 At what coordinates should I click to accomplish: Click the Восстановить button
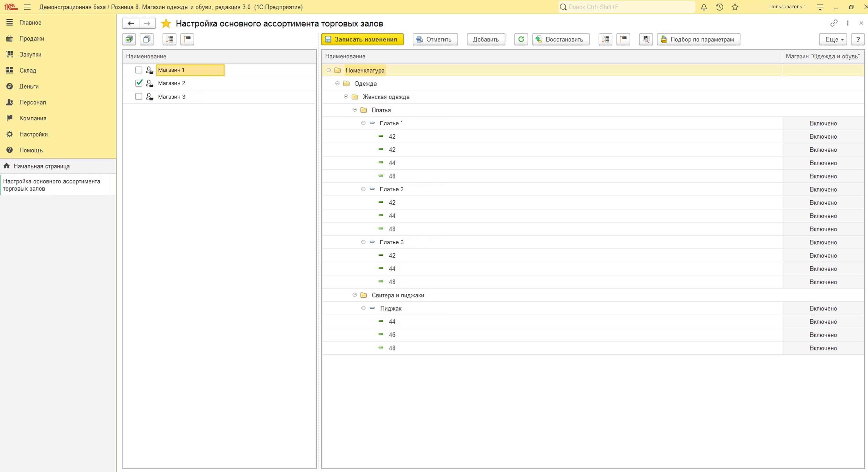pos(561,39)
